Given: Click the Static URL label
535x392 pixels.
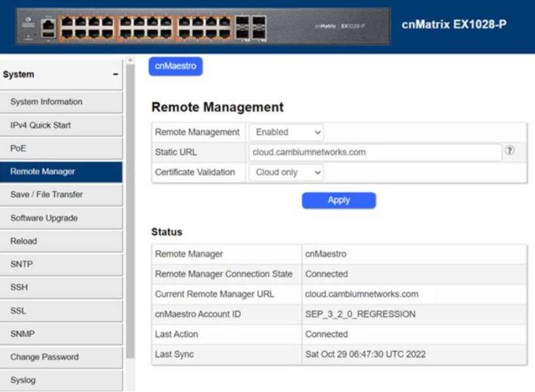Looking at the screenshot, I should pyautogui.click(x=176, y=152).
